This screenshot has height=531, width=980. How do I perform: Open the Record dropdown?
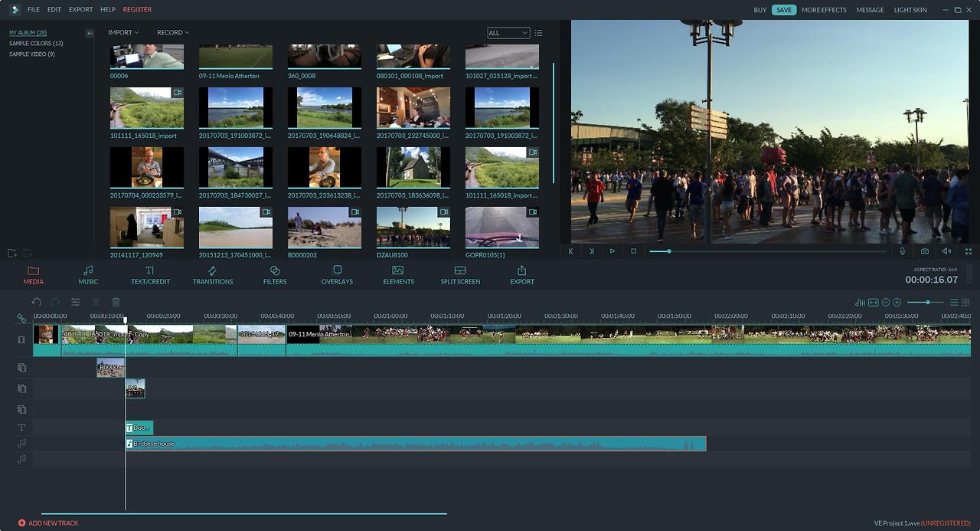[x=173, y=32]
